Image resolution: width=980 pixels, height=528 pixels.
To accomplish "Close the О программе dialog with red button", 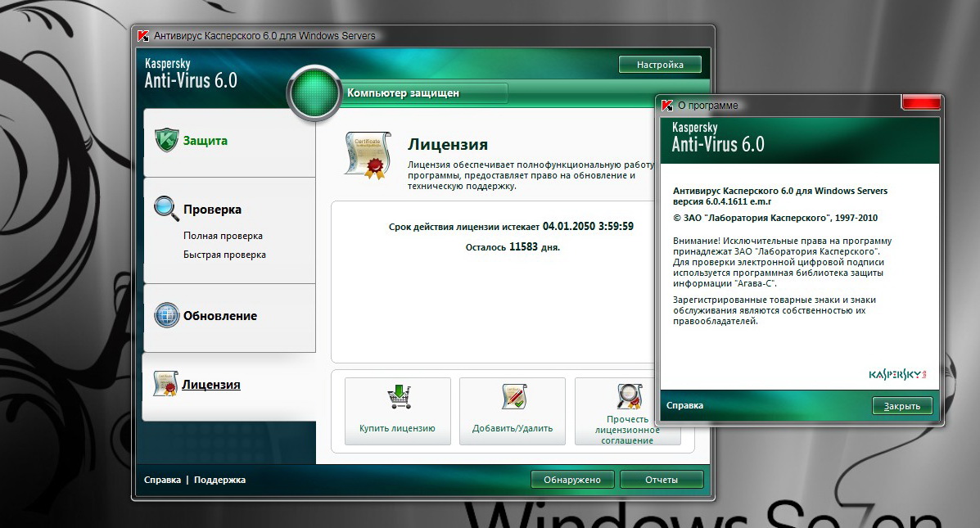I will point(921,102).
